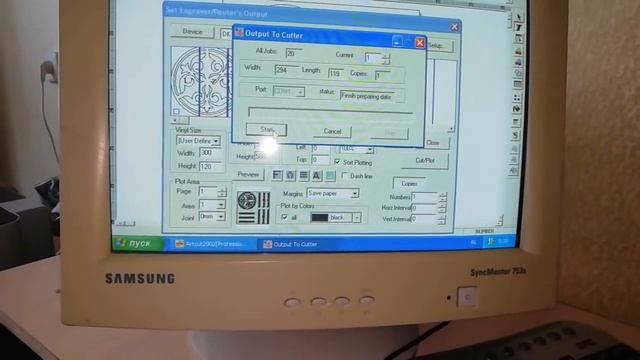Click the Copies field in Output To Cutter
640x360 pixels.
pyautogui.click(x=383, y=75)
